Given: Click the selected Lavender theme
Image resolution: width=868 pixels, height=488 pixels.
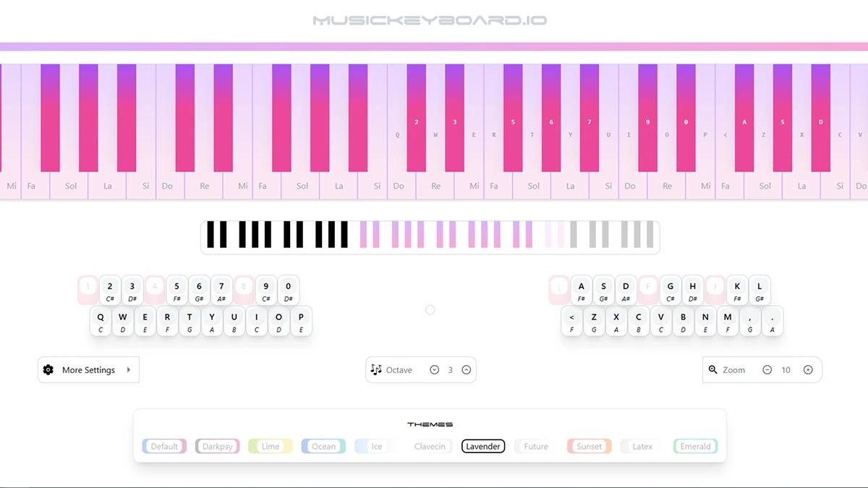Looking at the screenshot, I should tap(483, 446).
